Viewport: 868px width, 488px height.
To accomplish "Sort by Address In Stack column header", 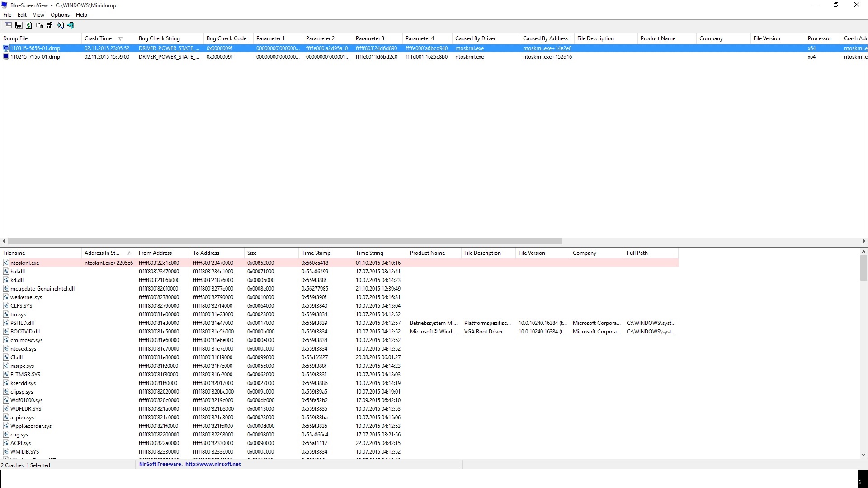I will 102,253.
